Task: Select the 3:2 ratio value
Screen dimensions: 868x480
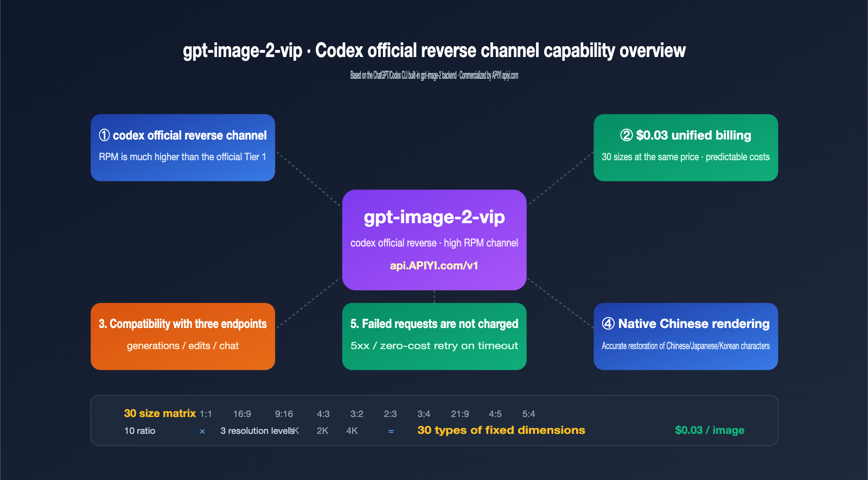Action: 357,414
